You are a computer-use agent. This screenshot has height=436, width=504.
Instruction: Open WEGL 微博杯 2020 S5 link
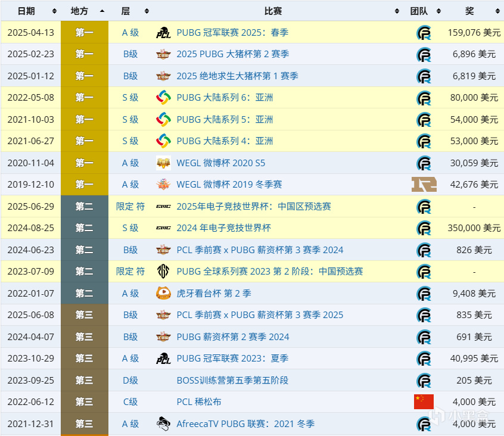pyautogui.click(x=221, y=163)
